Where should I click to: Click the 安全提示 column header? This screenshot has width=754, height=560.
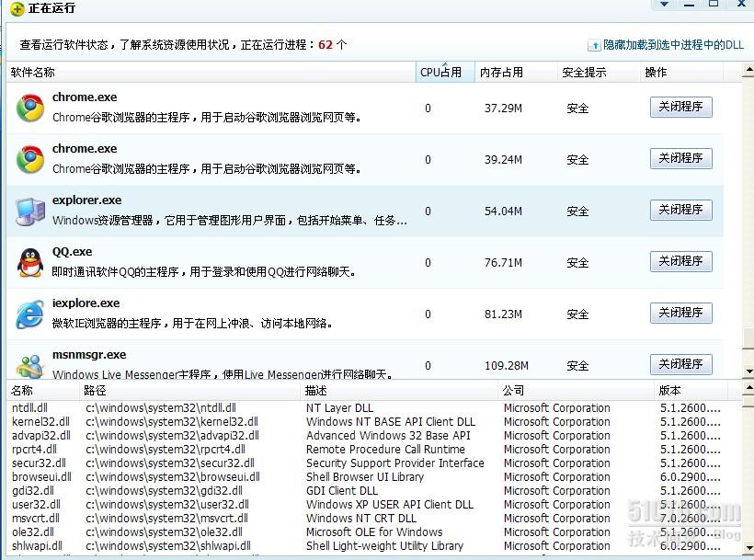point(599,72)
